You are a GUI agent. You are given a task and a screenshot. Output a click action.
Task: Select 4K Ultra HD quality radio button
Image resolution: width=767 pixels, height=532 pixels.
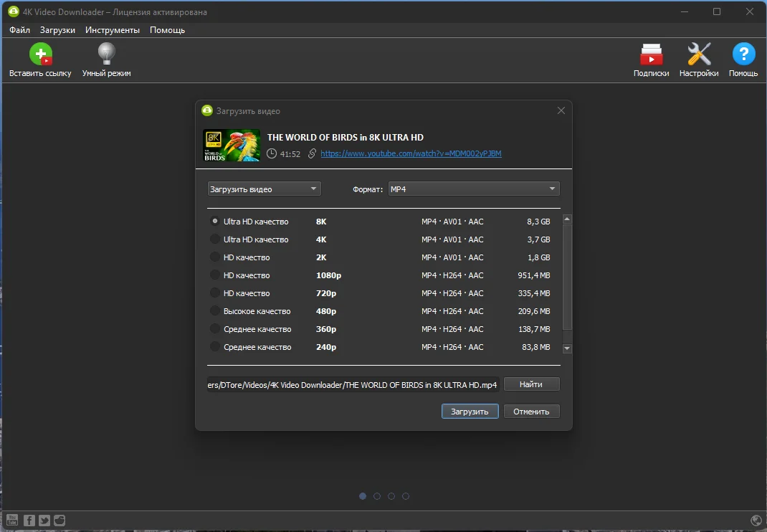click(215, 239)
